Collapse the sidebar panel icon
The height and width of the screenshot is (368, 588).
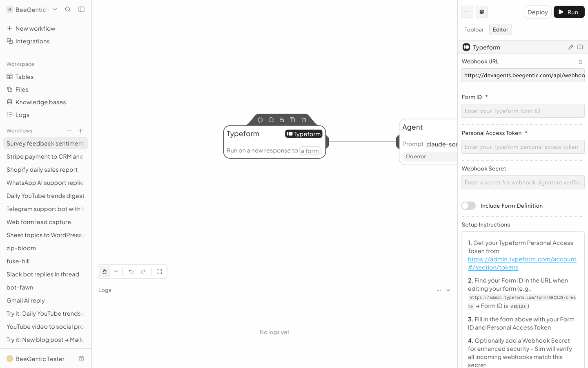(81, 9)
